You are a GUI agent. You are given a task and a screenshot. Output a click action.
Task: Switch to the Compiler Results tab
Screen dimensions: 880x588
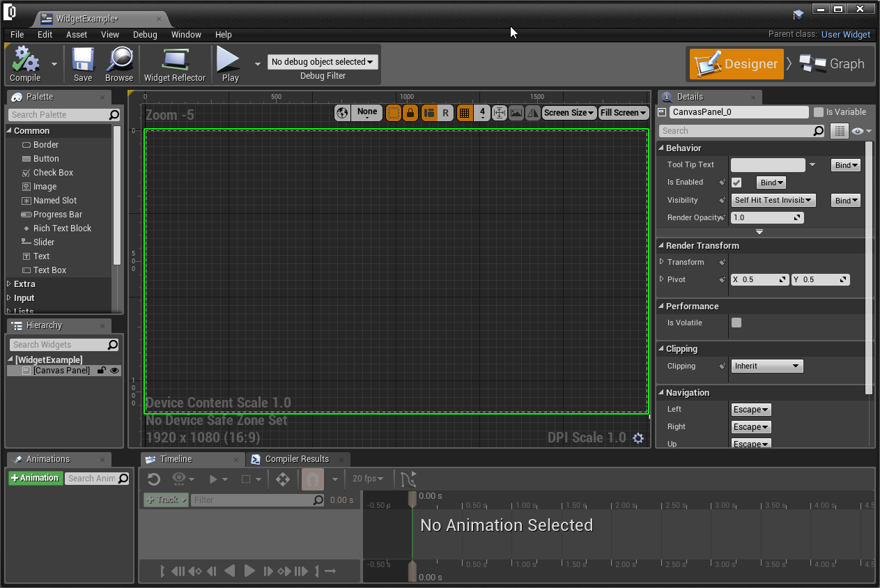(296, 459)
